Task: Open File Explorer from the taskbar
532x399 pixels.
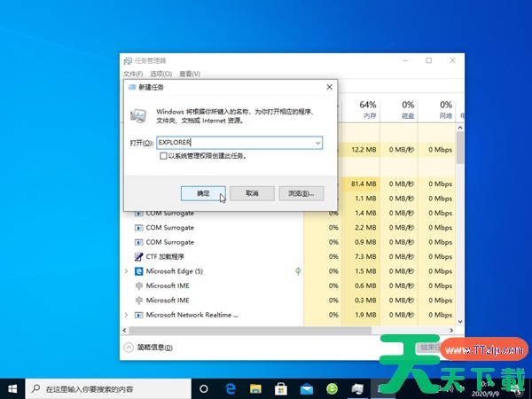Action: (x=254, y=388)
